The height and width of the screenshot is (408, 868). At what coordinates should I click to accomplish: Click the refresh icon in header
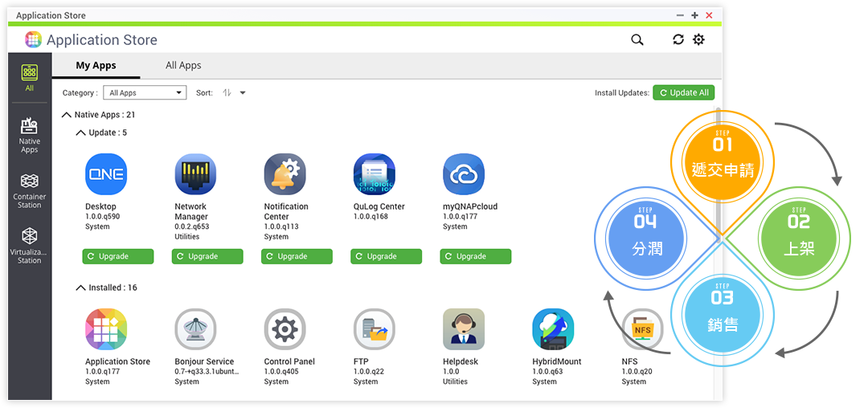tap(678, 40)
